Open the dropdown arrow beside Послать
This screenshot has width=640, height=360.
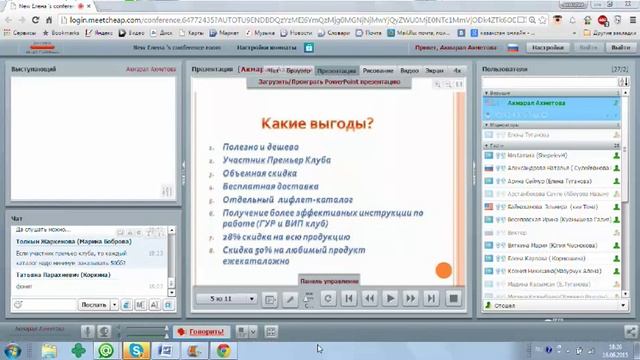(x=114, y=305)
